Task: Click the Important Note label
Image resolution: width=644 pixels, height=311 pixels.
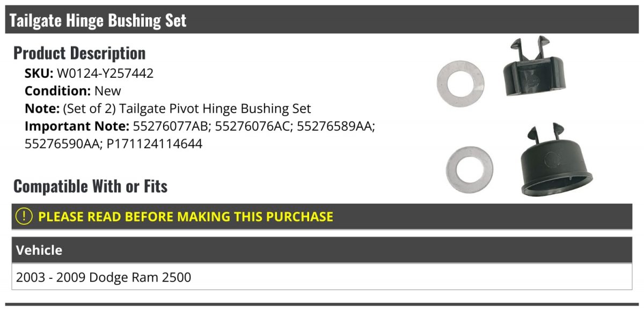Action: 77,126
